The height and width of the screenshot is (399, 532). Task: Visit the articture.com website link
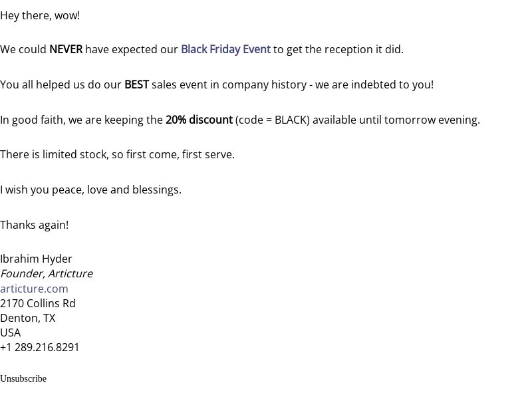click(35, 289)
